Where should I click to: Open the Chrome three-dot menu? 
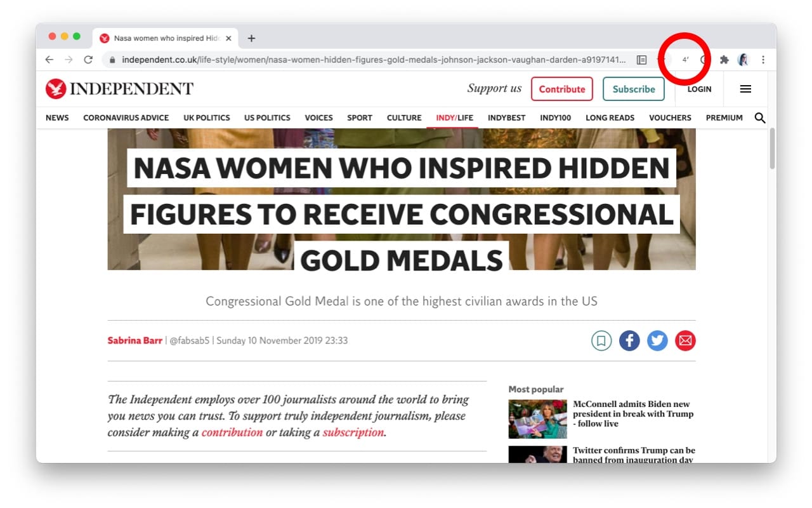763,60
